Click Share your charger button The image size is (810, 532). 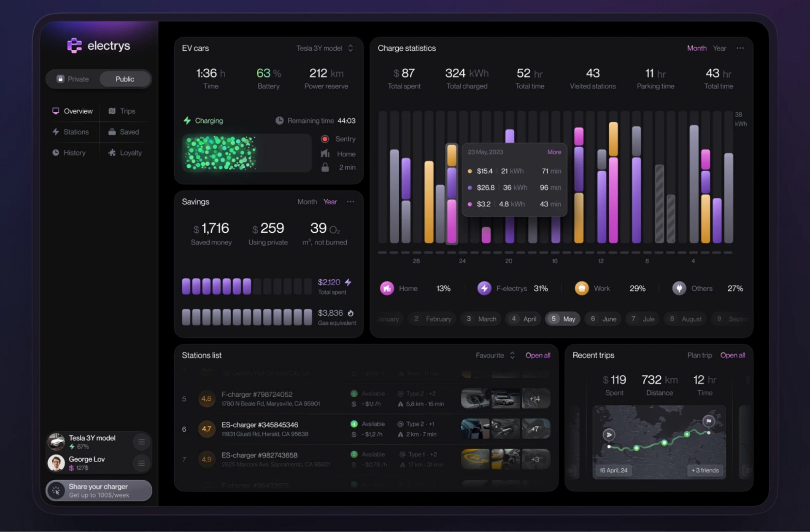(99, 490)
